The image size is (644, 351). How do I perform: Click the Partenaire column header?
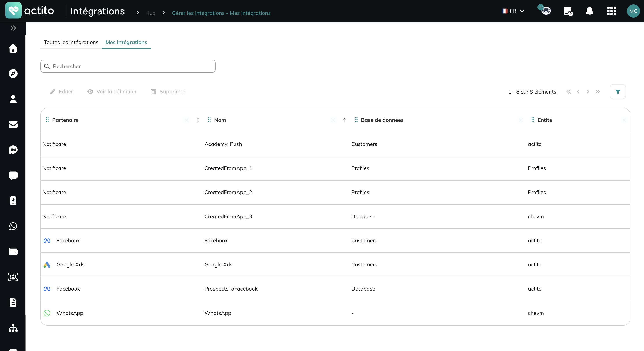pos(65,120)
